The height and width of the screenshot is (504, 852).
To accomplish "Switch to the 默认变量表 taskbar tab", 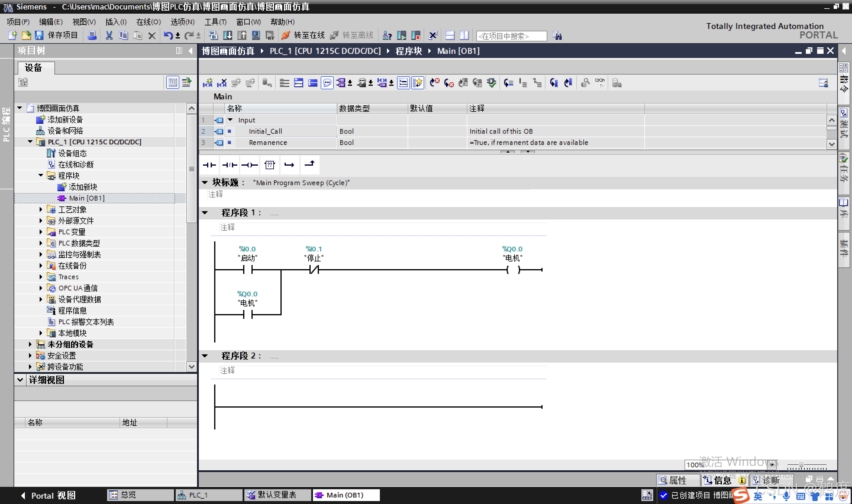I will [277, 495].
